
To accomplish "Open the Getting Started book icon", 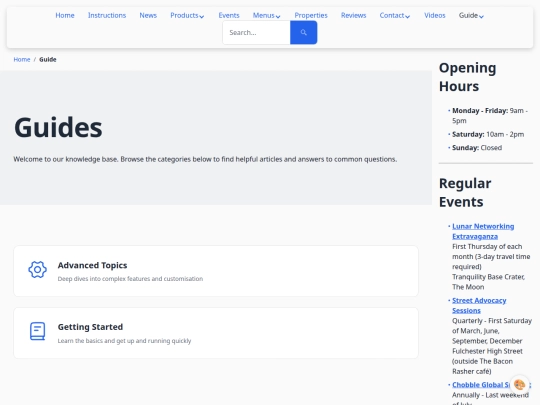I will [38, 331].
